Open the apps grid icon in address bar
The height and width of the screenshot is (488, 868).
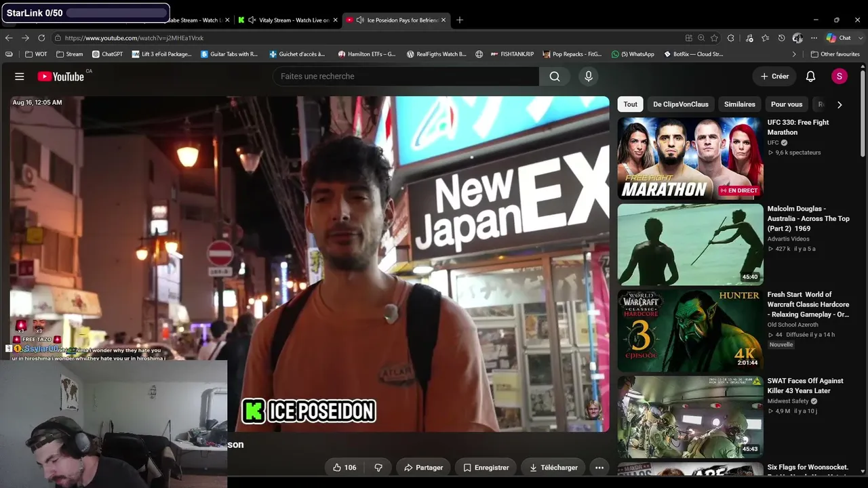click(689, 38)
